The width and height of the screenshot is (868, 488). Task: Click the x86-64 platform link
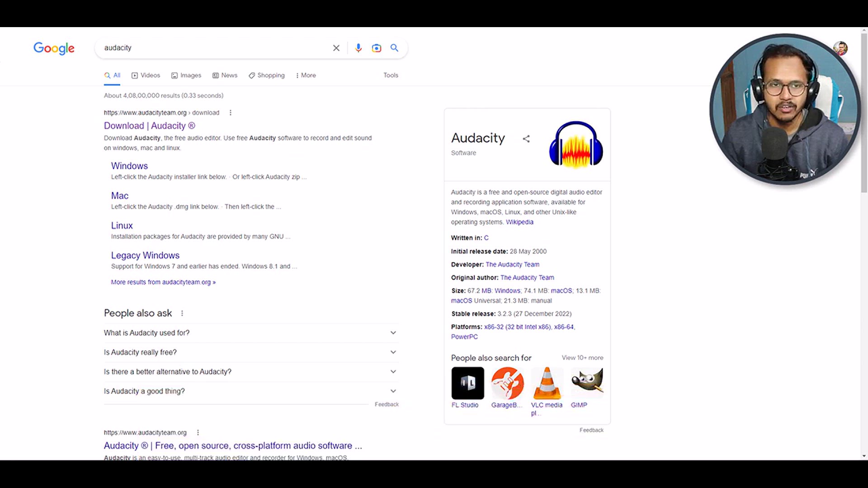point(564,327)
